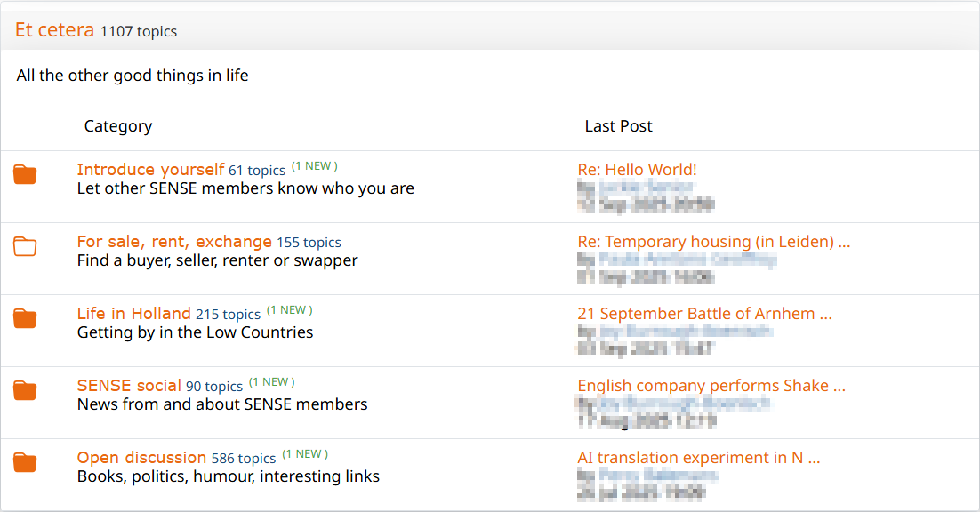Viewport: 980px width, 512px height.
Task: Read the 'Re: Hello World!' last post
Action: click(x=637, y=170)
